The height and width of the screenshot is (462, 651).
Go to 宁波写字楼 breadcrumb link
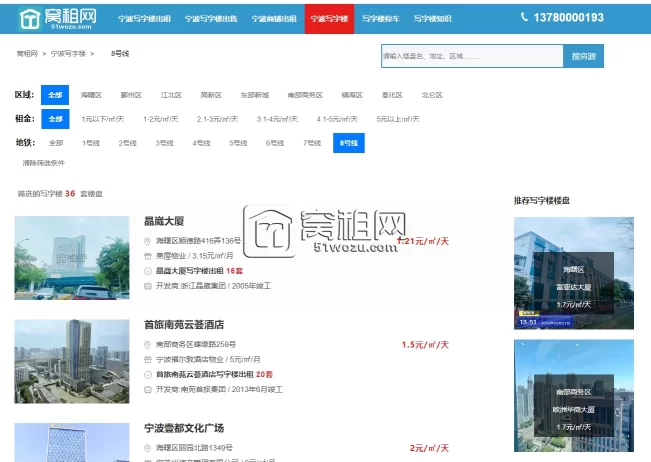click(x=68, y=54)
